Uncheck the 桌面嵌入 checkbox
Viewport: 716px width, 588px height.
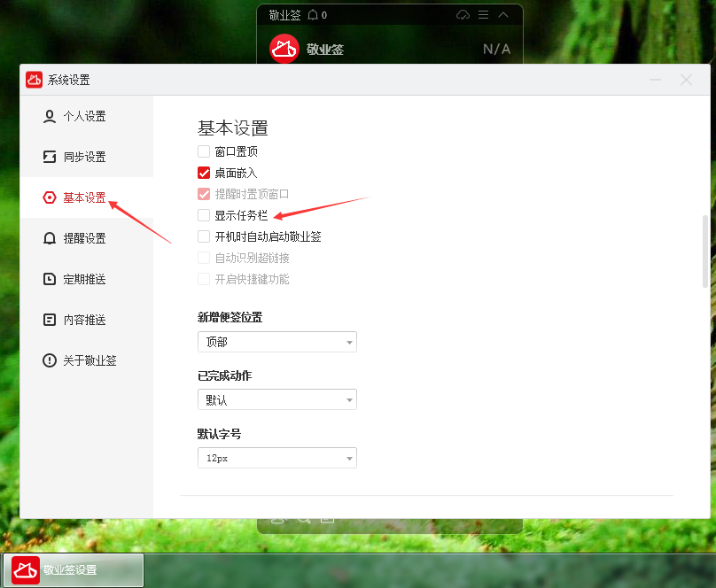point(204,173)
